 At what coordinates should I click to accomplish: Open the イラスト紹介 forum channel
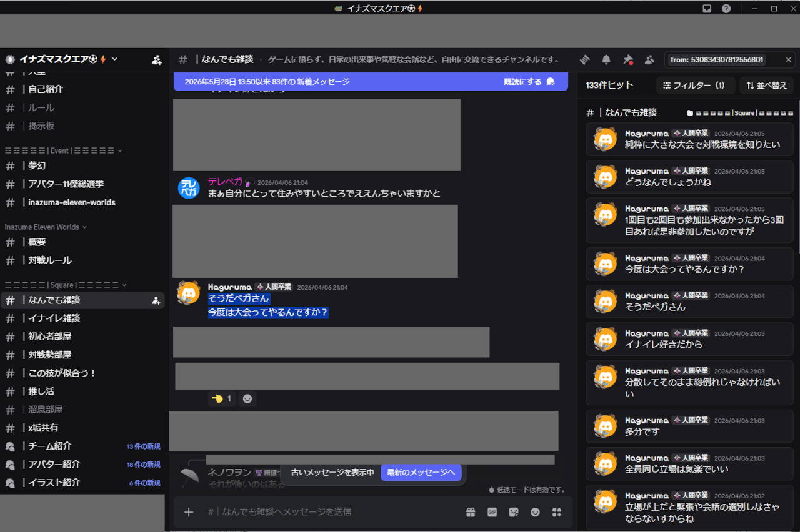(x=82, y=483)
